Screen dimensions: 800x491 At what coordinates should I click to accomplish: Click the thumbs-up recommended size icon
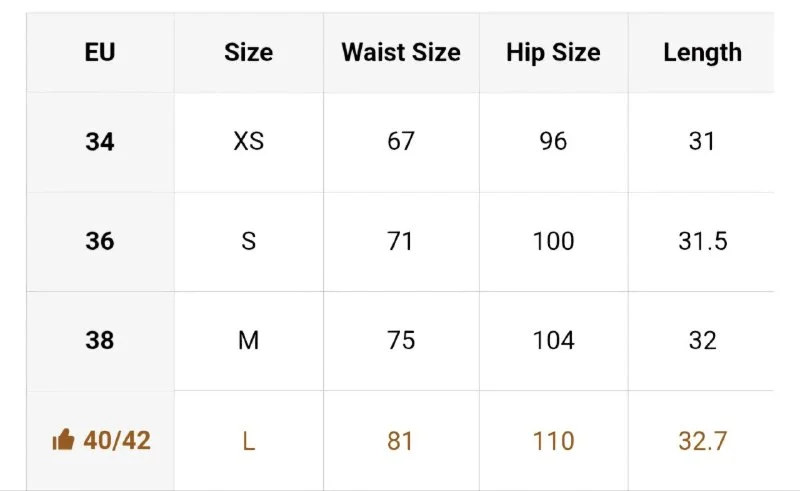point(63,439)
